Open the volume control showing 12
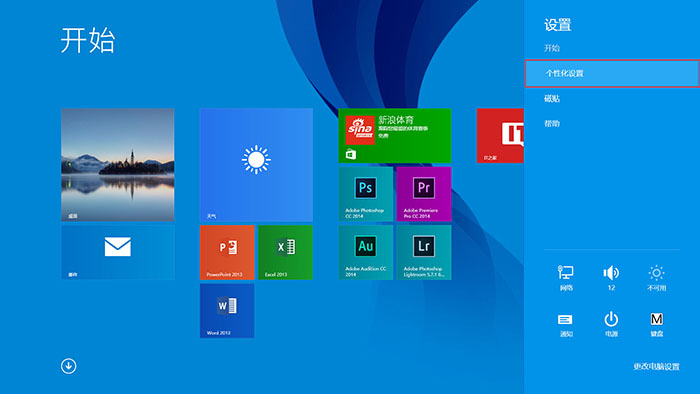The width and height of the screenshot is (700, 394). pos(611,278)
